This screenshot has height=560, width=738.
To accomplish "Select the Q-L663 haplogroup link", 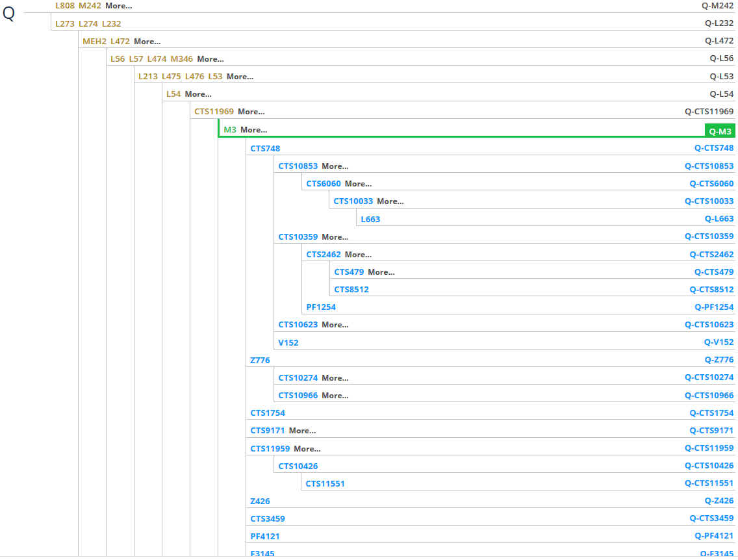I will 719,219.
